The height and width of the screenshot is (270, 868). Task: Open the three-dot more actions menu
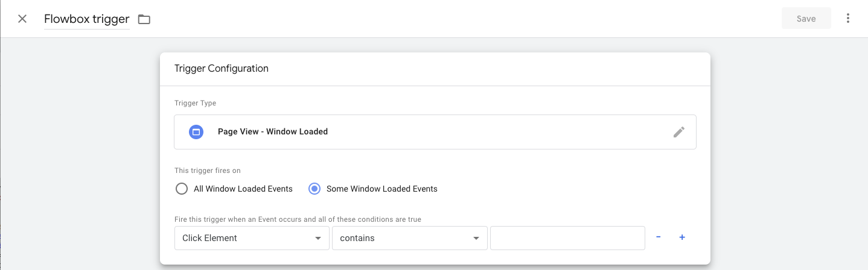[x=848, y=19]
